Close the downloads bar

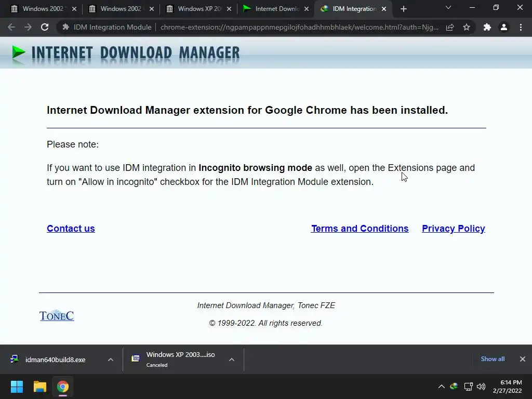523,359
